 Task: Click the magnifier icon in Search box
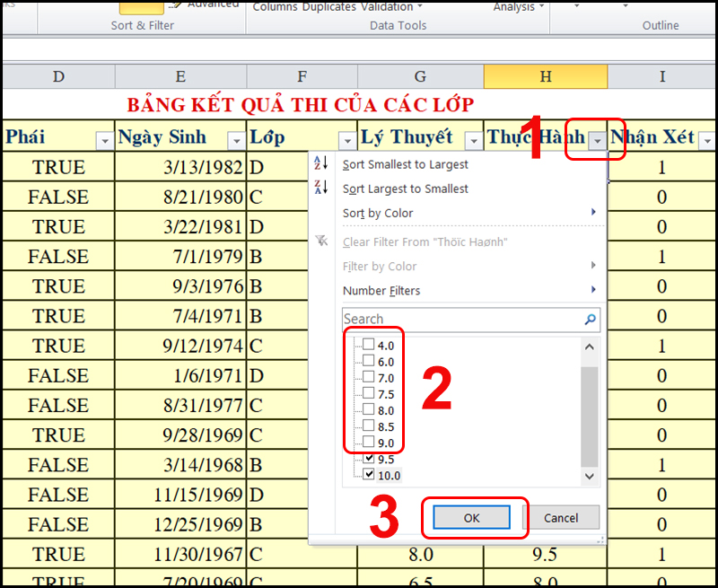[590, 319]
